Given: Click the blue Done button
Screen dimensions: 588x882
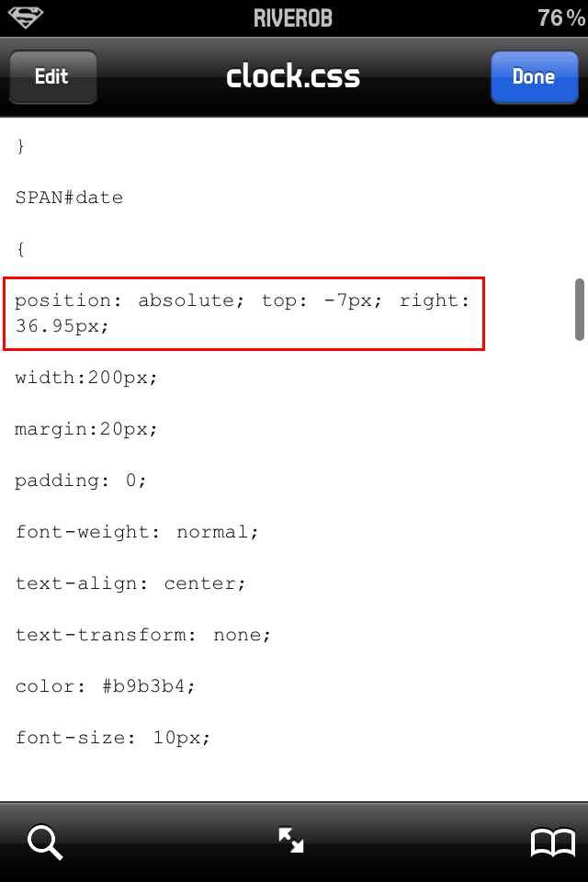Looking at the screenshot, I should tap(534, 77).
